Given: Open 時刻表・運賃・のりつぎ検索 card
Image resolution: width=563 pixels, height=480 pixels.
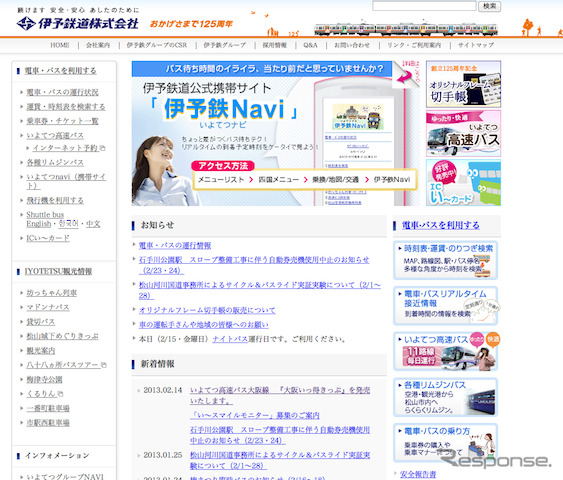Looking at the screenshot, I should click(446, 260).
